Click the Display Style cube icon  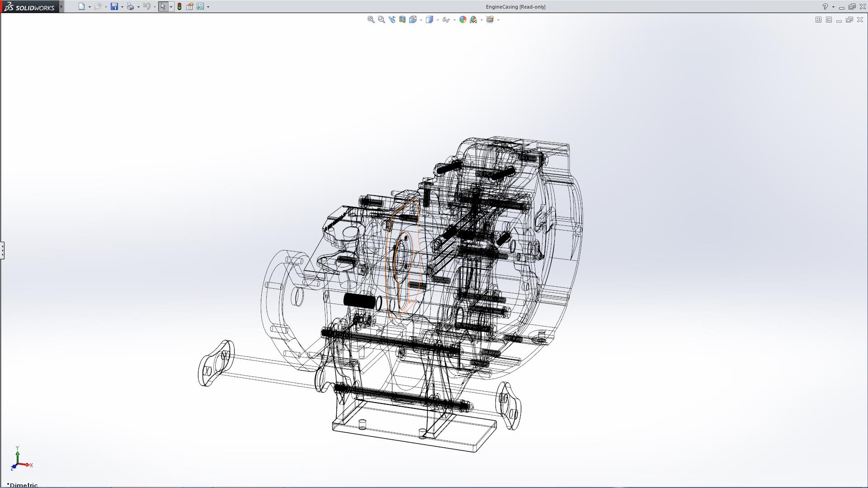click(429, 19)
